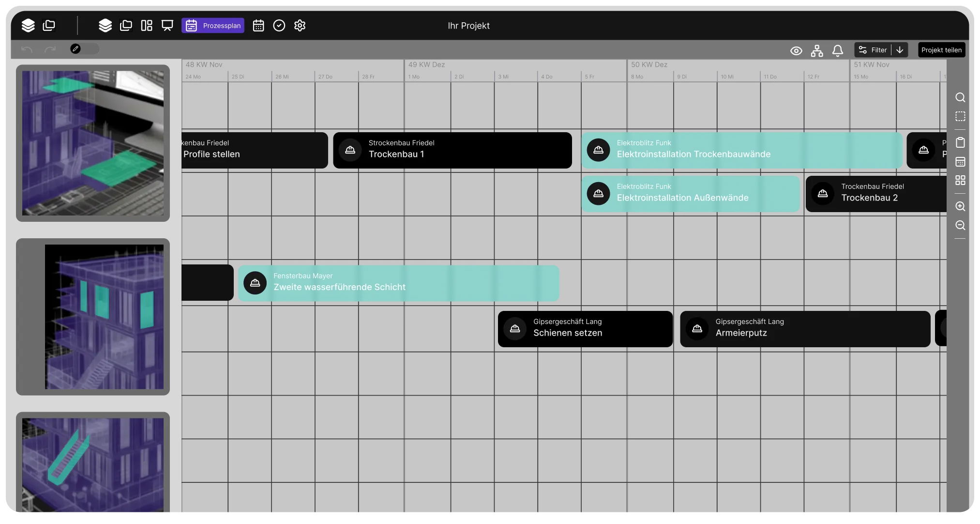The width and height of the screenshot is (980, 524).
Task: Open the clipboard icon in right sidebar
Action: [960, 142]
